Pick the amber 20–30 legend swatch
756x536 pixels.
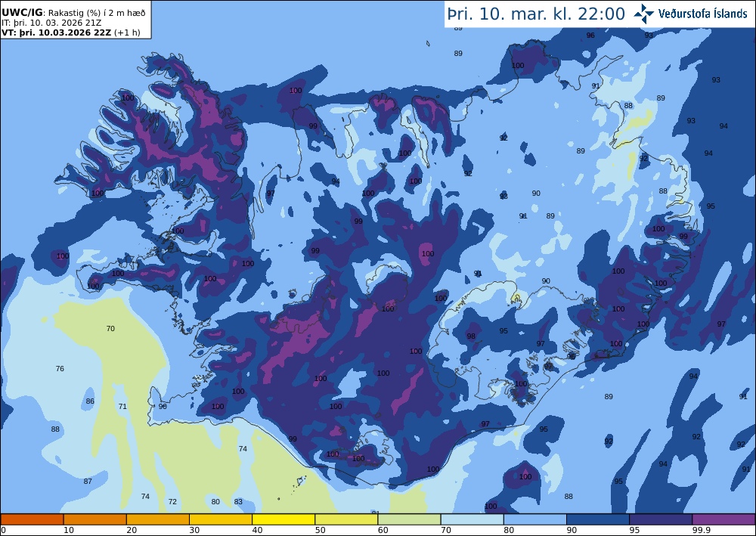(158, 519)
